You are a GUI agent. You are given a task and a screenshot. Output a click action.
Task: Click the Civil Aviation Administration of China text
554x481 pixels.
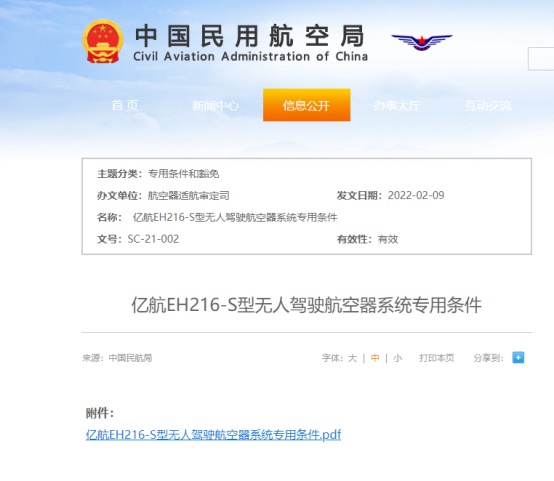(x=251, y=57)
